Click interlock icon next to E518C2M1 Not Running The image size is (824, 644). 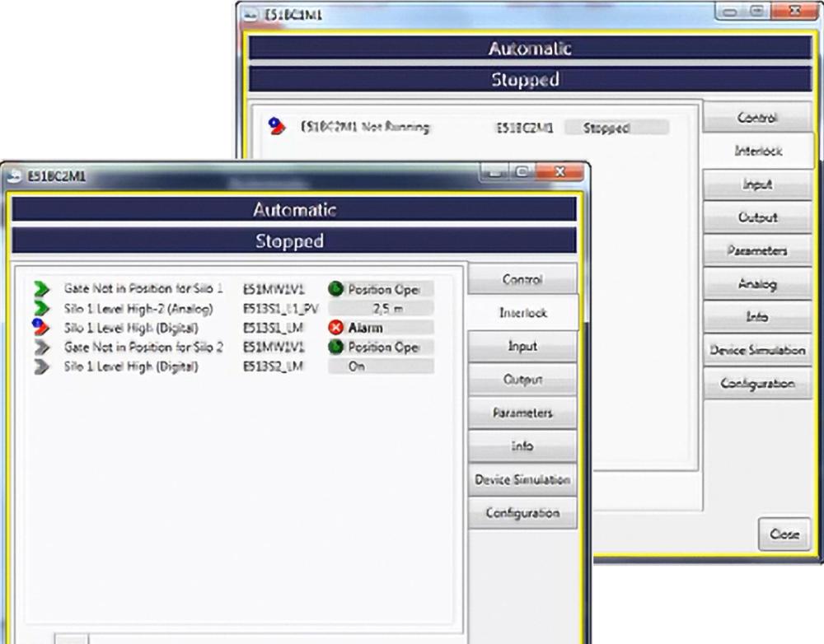[x=276, y=126]
